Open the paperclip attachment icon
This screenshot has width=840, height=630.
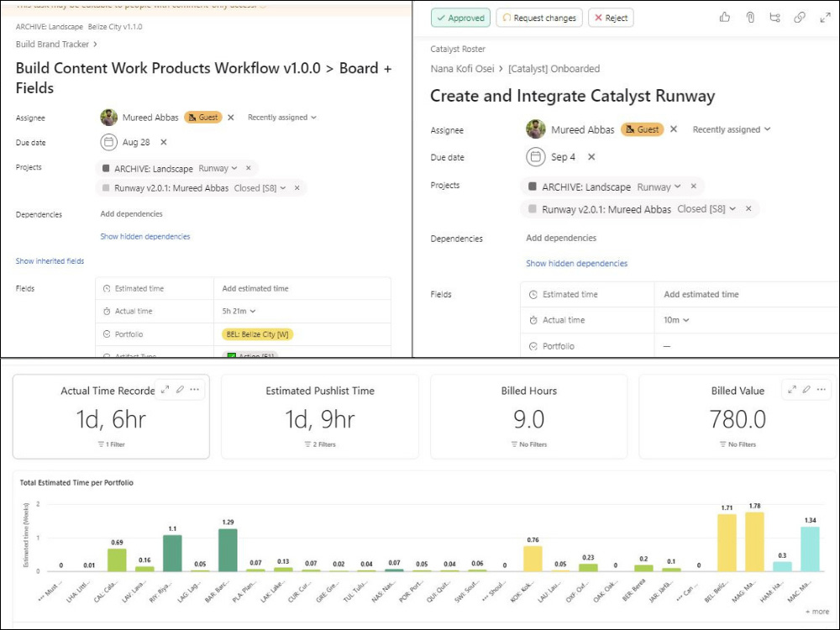(x=750, y=17)
